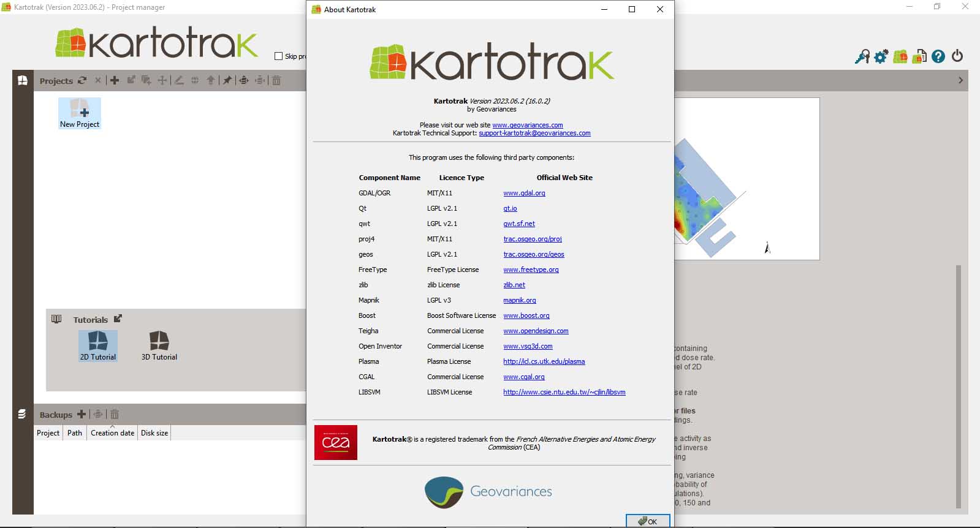Click the Project column header
This screenshot has height=528, width=980.
[48, 433]
